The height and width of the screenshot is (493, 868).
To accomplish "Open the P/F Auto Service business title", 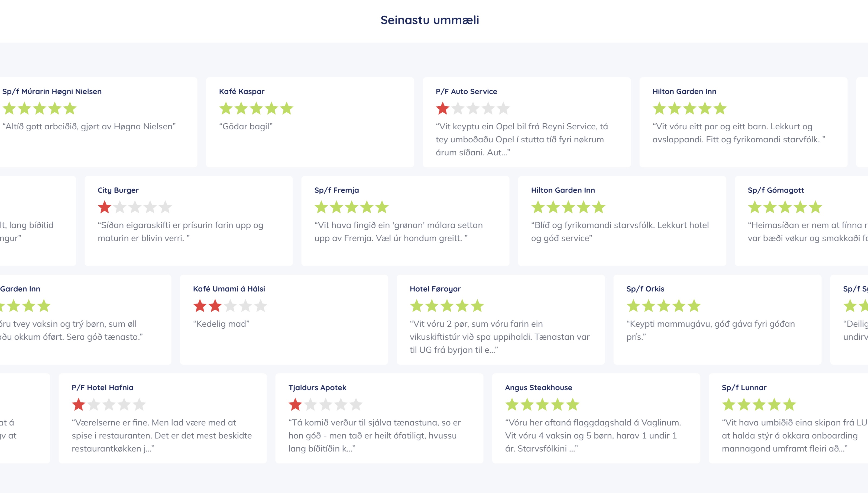I will [x=466, y=91].
